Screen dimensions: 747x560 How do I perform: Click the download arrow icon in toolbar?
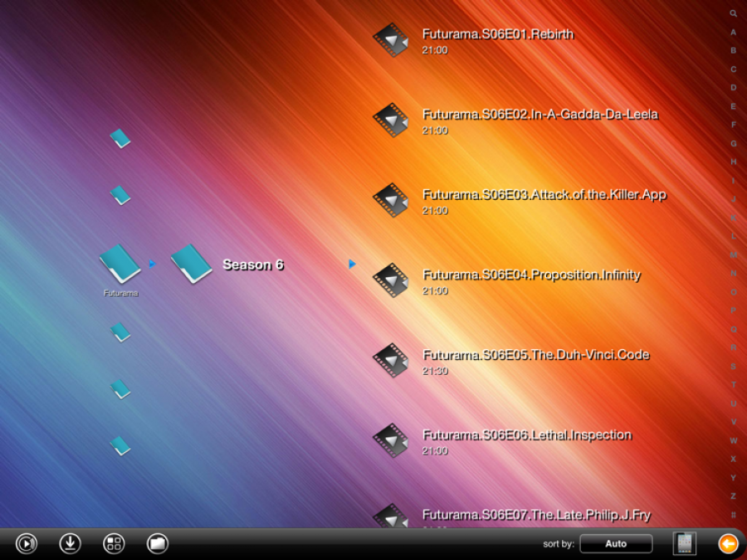pyautogui.click(x=70, y=543)
